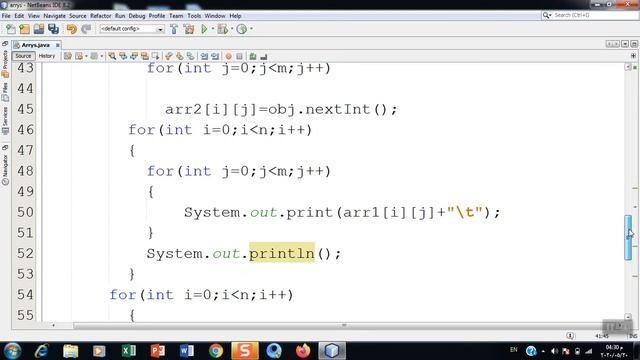Close the Arrys.java tab
This screenshot has height=360, width=640.
(58, 45)
